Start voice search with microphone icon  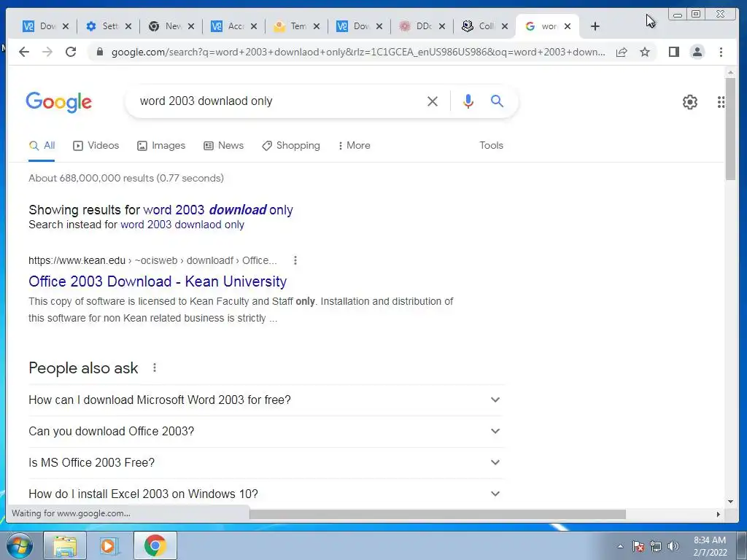click(x=468, y=101)
